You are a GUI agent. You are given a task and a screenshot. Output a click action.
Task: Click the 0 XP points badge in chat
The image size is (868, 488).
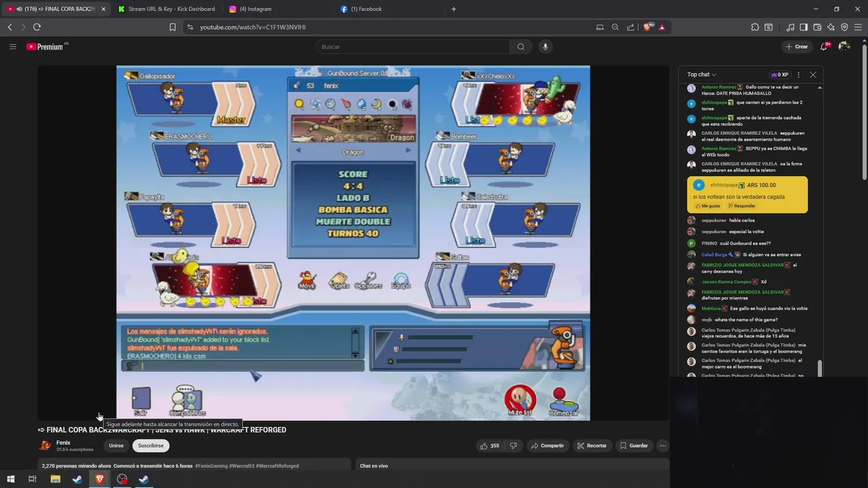pyautogui.click(x=780, y=75)
